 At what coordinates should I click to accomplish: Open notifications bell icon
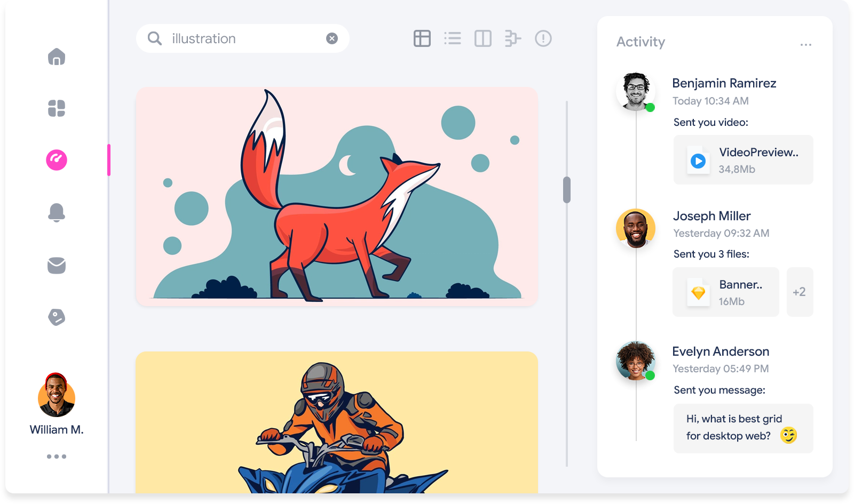(57, 212)
